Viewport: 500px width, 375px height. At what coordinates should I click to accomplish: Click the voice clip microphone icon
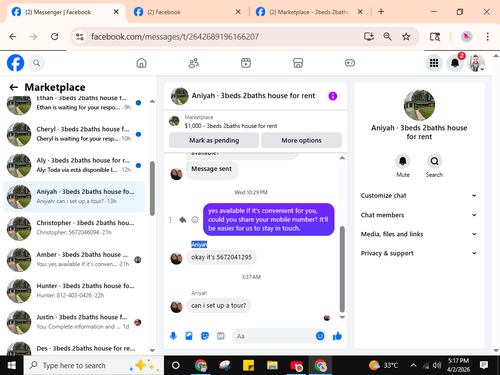pyautogui.click(x=173, y=336)
